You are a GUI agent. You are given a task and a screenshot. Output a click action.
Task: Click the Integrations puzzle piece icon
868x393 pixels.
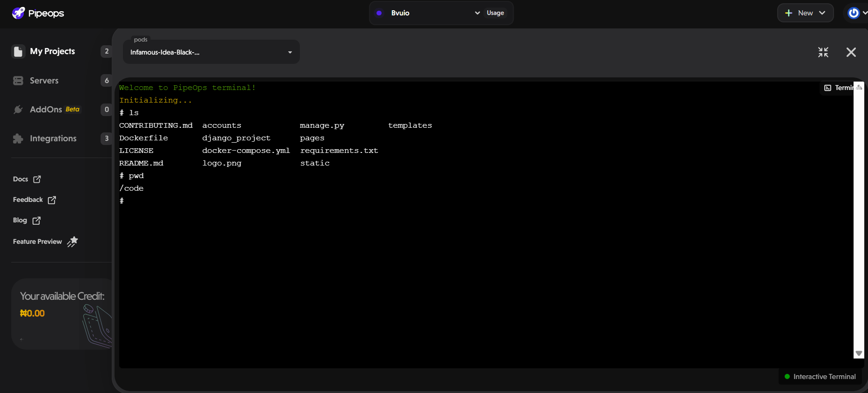(x=18, y=138)
